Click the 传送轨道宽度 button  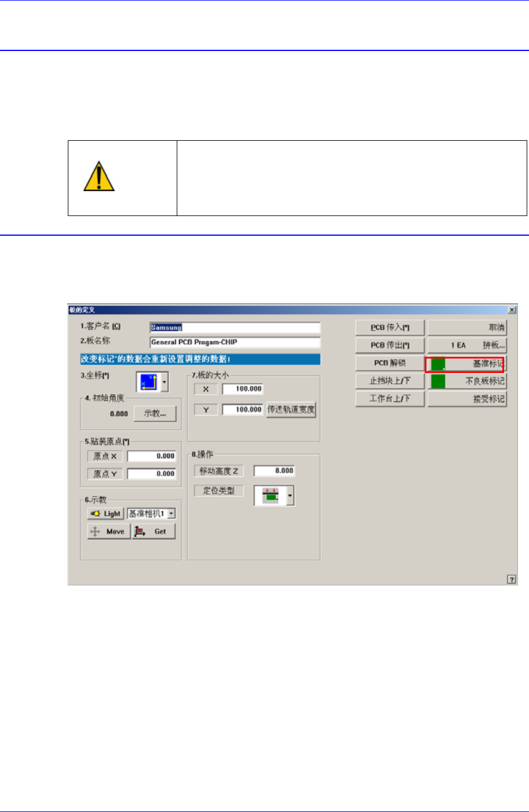[x=291, y=409]
